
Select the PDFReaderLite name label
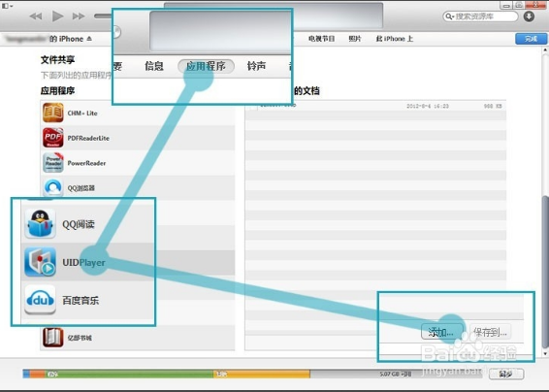(x=88, y=138)
